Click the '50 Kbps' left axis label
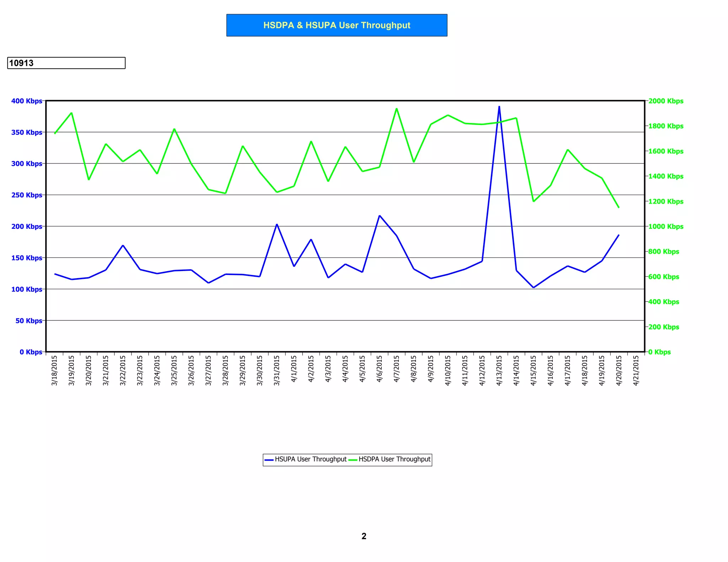Viewport: 728px width, 562px height. [x=29, y=320]
